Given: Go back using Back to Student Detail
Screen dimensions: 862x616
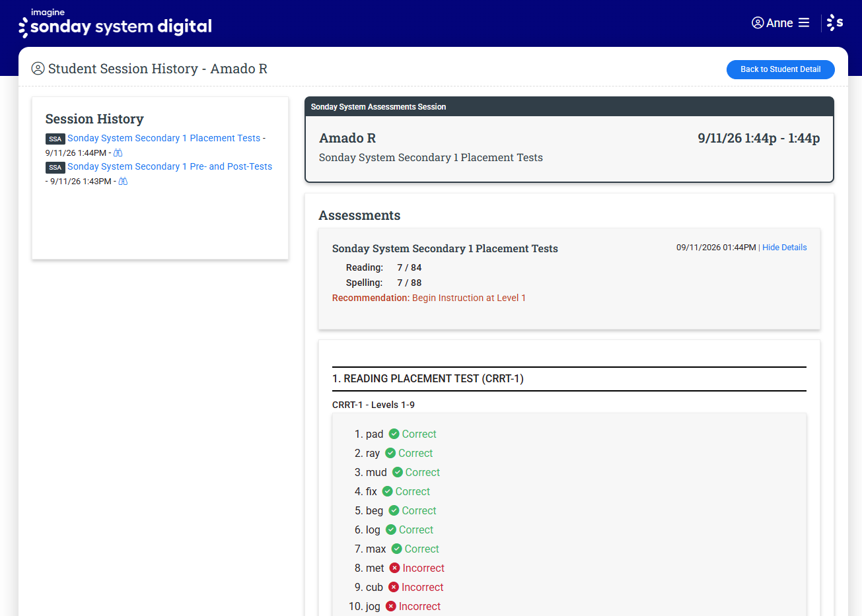Looking at the screenshot, I should click(x=781, y=69).
